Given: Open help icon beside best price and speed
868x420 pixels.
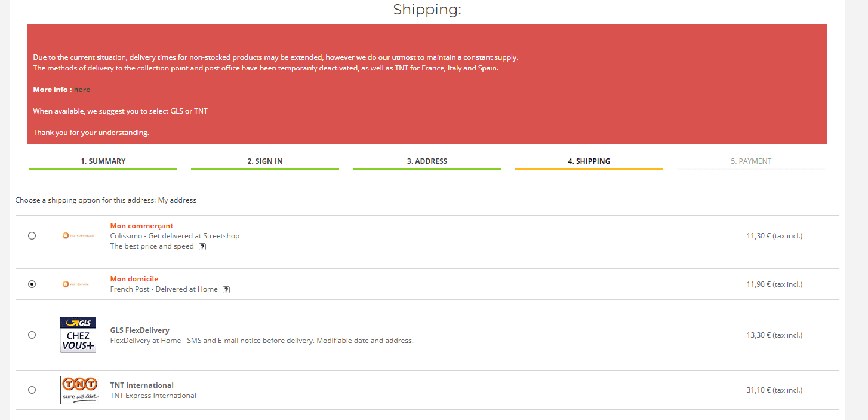Looking at the screenshot, I should [x=202, y=247].
